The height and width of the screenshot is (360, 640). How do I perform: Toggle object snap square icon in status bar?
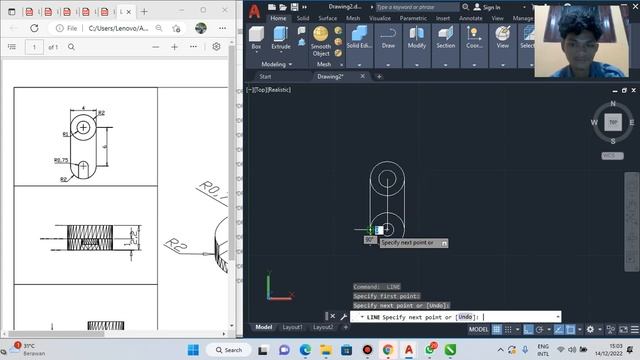(x=570, y=329)
